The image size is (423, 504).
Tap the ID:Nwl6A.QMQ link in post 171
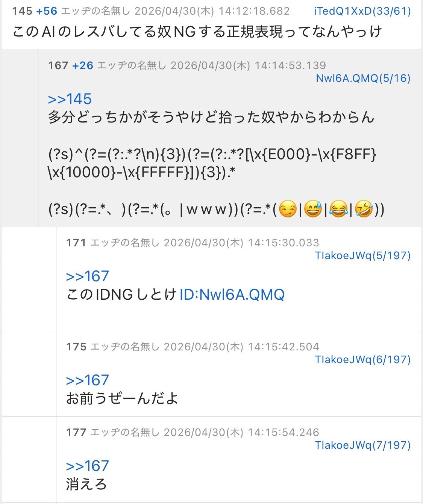pyautogui.click(x=232, y=294)
